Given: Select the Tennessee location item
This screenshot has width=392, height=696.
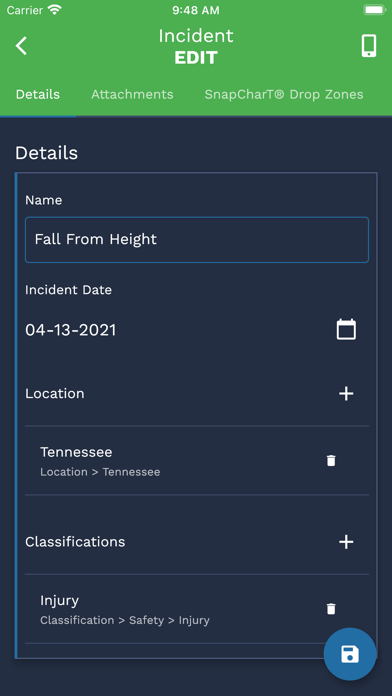Looking at the screenshot, I should pos(197,461).
